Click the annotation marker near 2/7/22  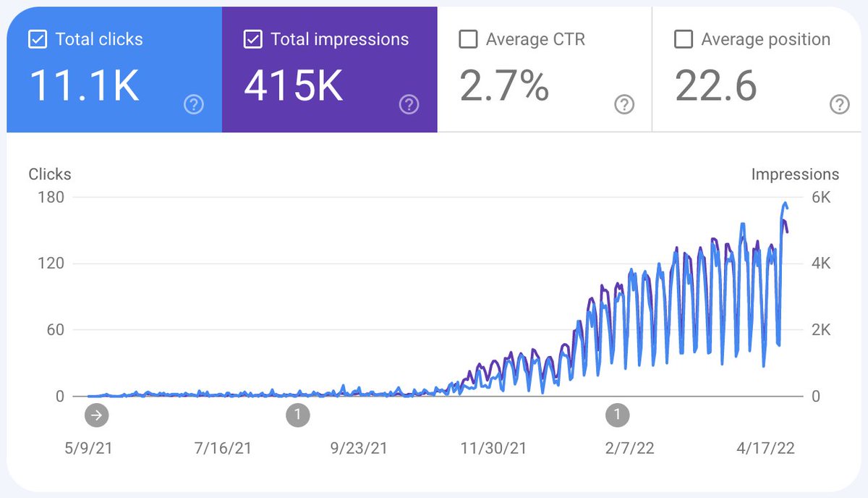pyautogui.click(x=617, y=415)
